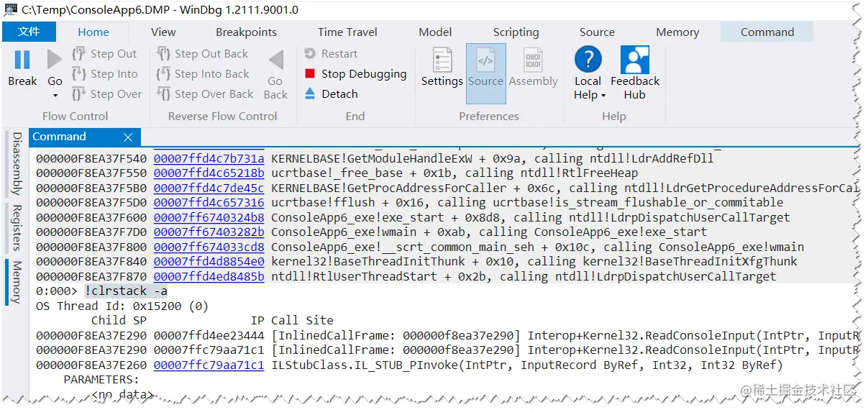This screenshot has height=410, width=868.
Task: Click the OS Thread Id: 0x15200 line
Action: (122, 306)
